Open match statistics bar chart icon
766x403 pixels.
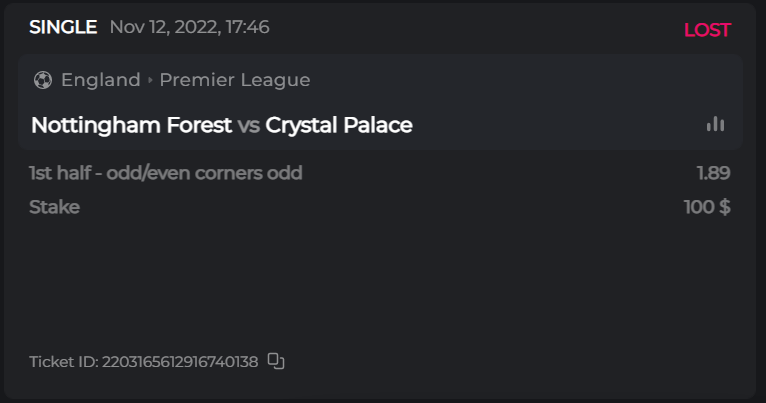point(715,124)
